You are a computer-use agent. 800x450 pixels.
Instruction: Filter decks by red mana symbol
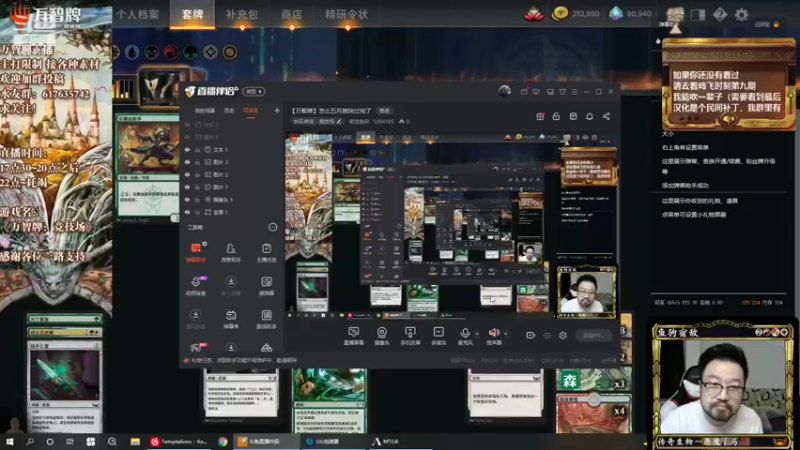pos(171,52)
